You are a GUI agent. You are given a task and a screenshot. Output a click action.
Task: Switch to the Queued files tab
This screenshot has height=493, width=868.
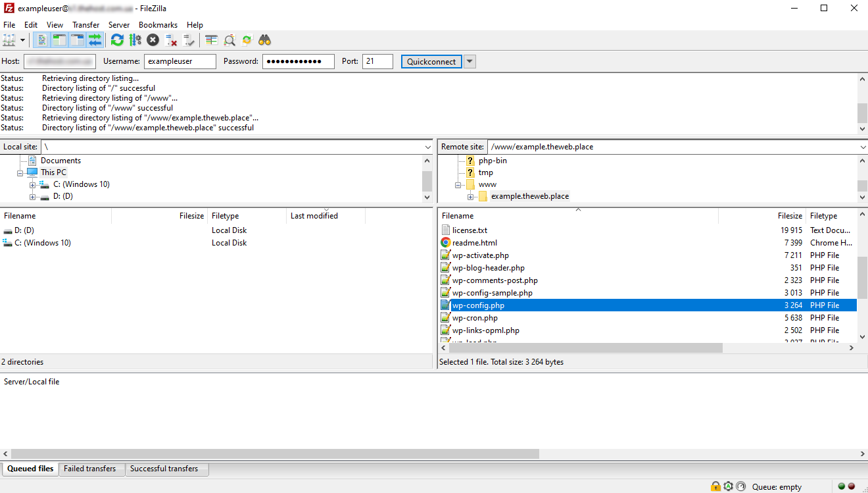pos(30,469)
